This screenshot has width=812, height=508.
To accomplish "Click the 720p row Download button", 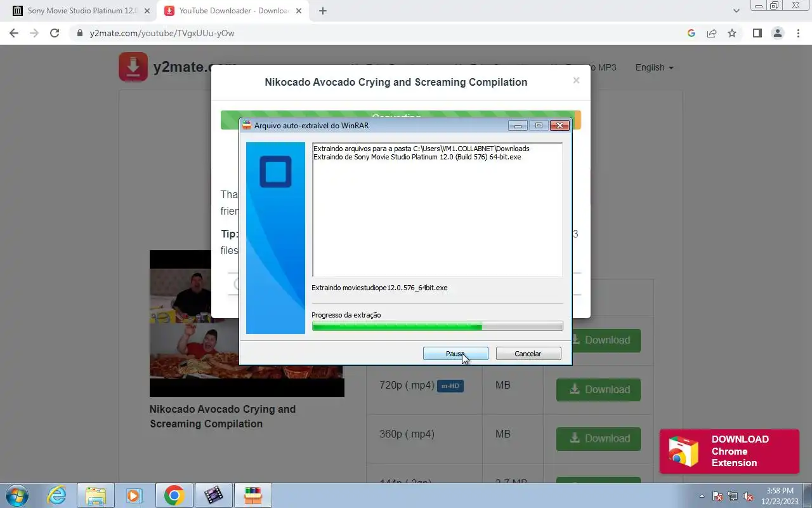I will [598, 389].
